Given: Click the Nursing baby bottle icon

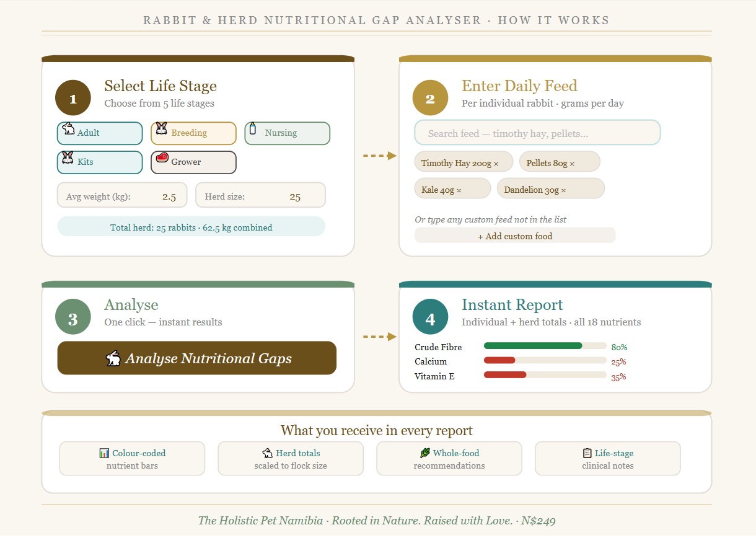Looking at the screenshot, I should (x=253, y=129).
